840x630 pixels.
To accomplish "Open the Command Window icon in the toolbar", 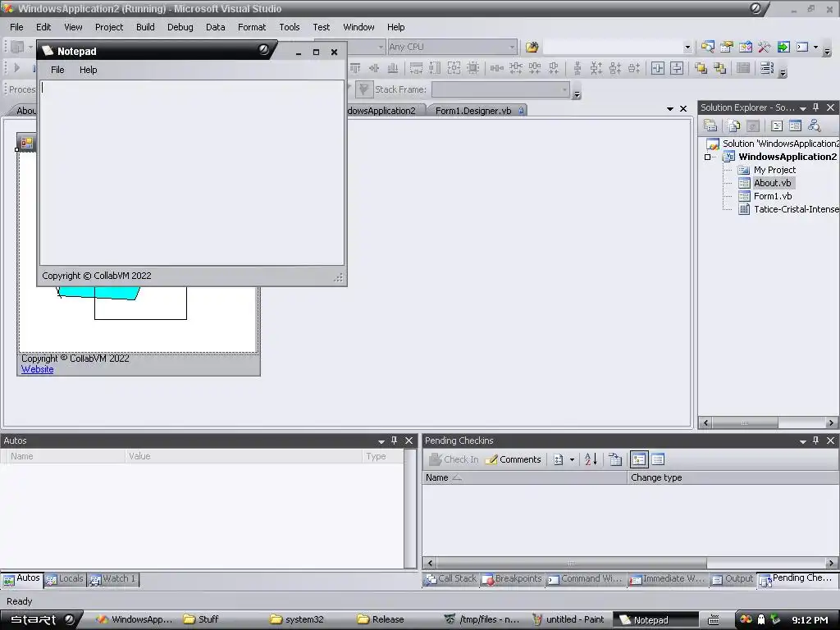I will point(802,47).
